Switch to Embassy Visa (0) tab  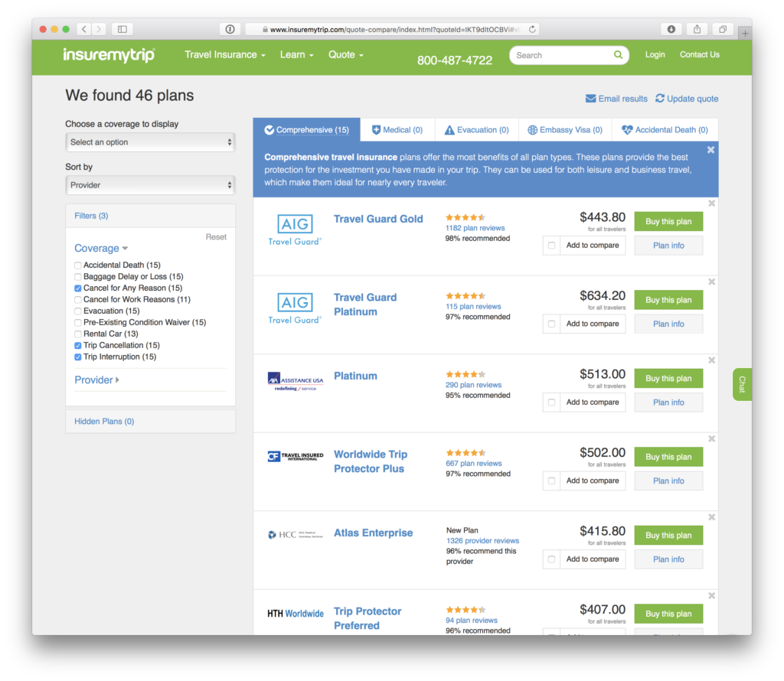(566, 130)
